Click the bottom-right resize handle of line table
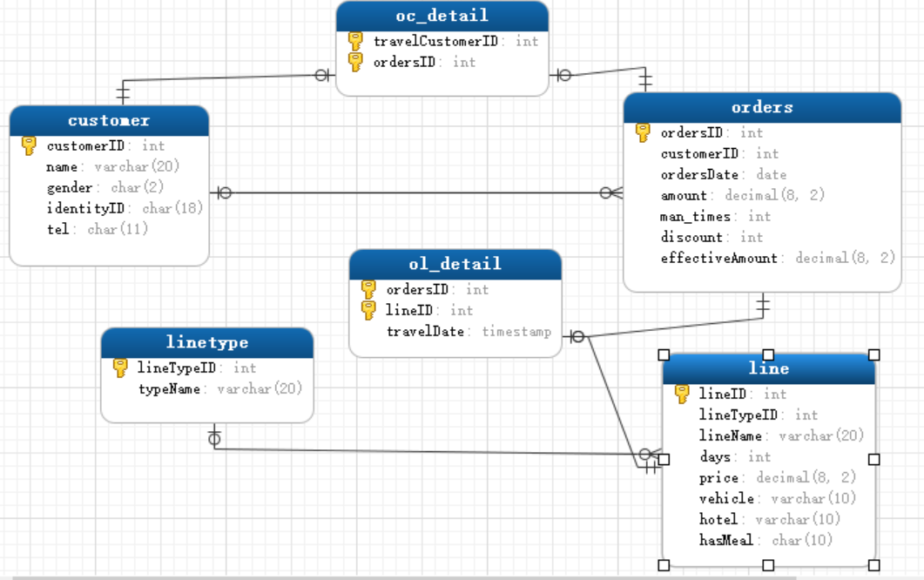This screenshot has height=580, width=924. (x=874, y=565)
